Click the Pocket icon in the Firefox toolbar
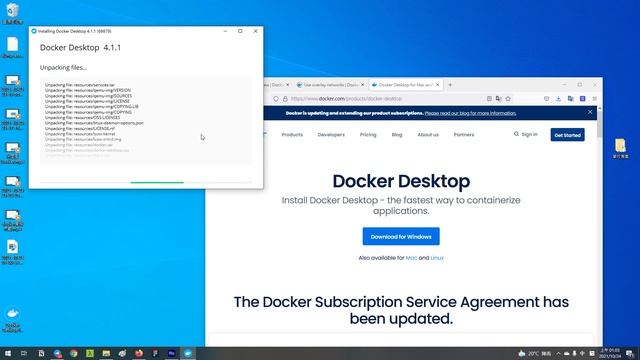Screen dimensions: 640x360 click(547, 99)
